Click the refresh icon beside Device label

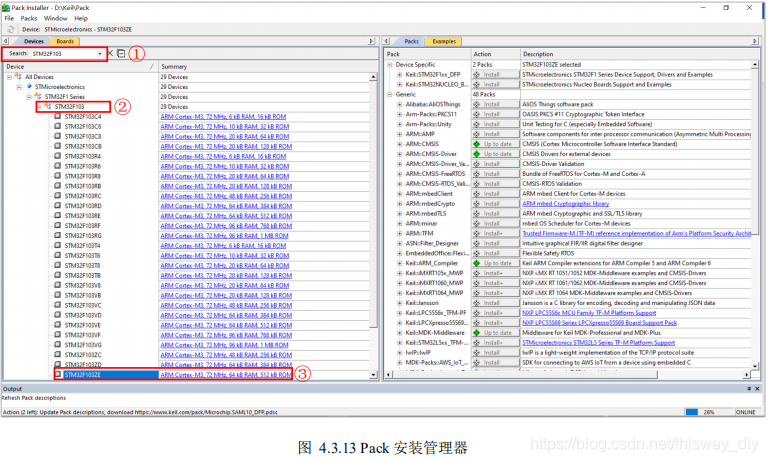[x=11, y=29]
